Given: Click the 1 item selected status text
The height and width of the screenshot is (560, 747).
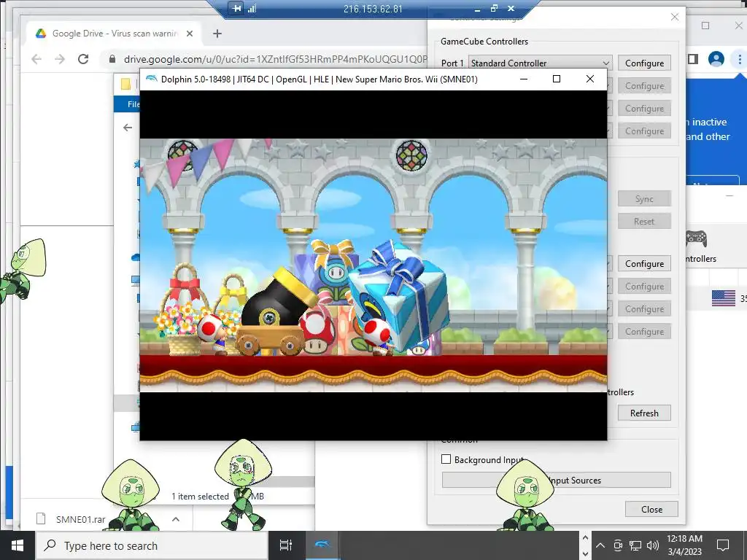Looking at the screenshot, I should (x=200, y=496).
